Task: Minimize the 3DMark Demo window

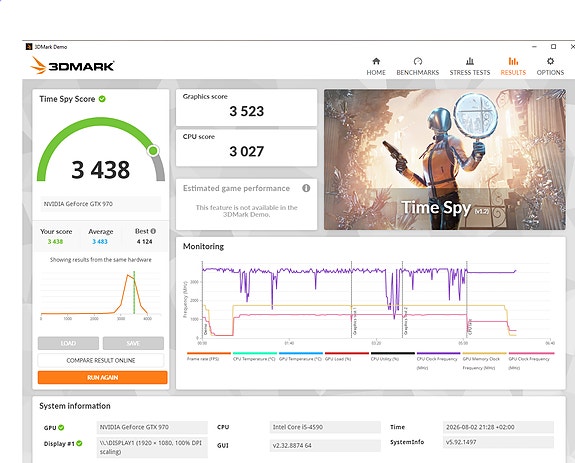Action: pos(534,47)
